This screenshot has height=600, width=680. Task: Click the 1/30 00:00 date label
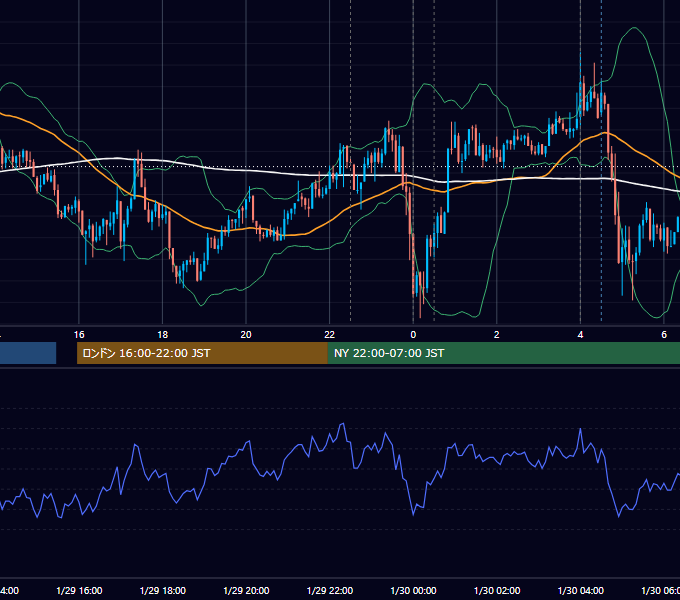point(413,591)
